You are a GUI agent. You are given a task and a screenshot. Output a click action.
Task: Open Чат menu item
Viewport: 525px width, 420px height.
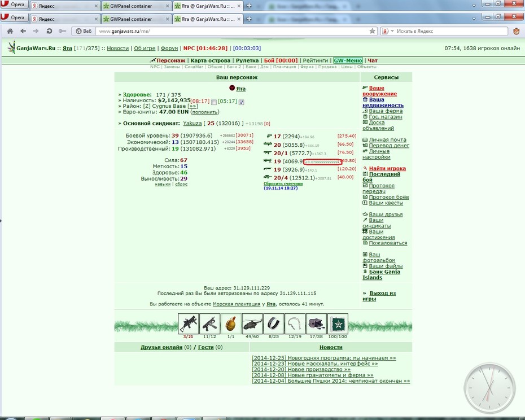[373, 60]
